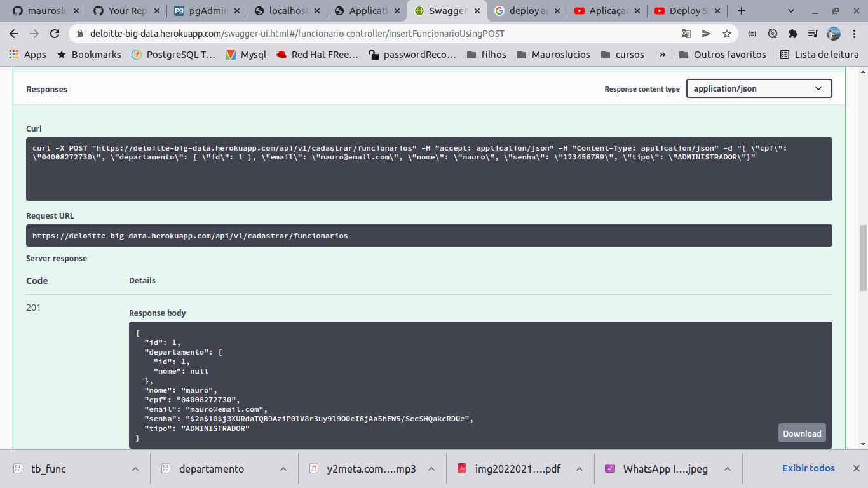Open the Google Translate icon in address bar
This screenshot has width=868, height=488.
tap(686, 34)
